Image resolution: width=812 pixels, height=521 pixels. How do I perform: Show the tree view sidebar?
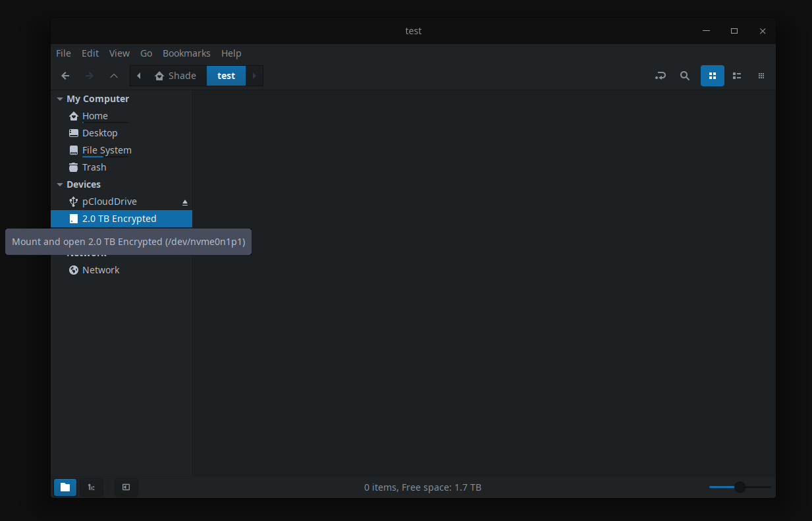point(92,487)
